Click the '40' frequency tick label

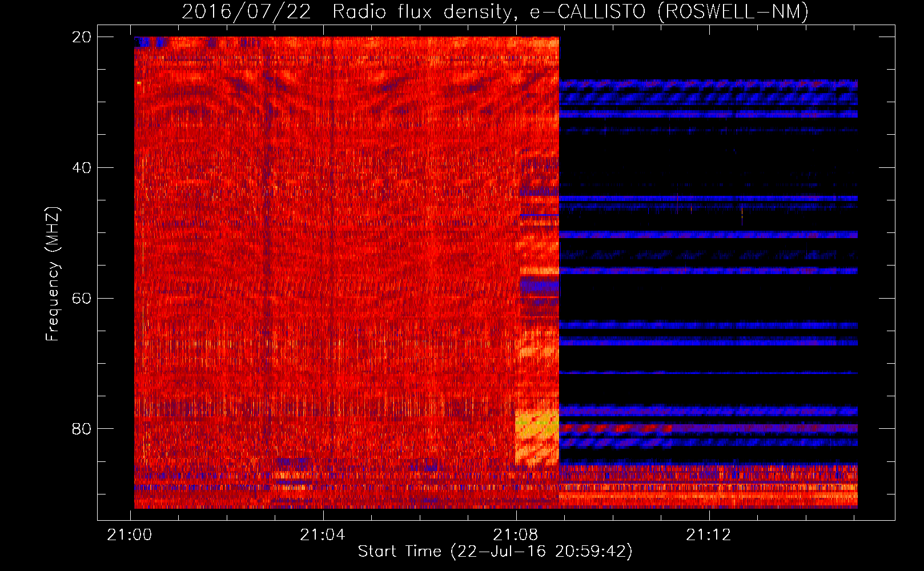click(x=82, y=168)
